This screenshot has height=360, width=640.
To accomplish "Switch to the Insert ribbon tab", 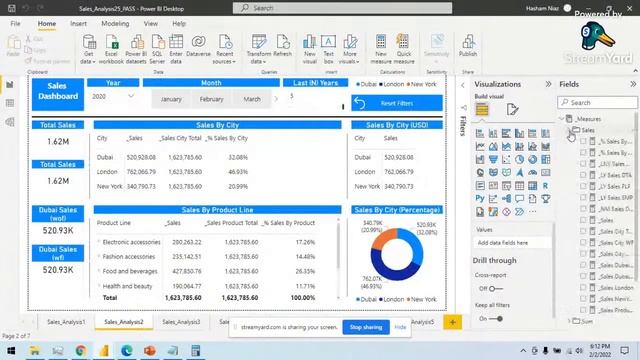I will click(78, 24).
